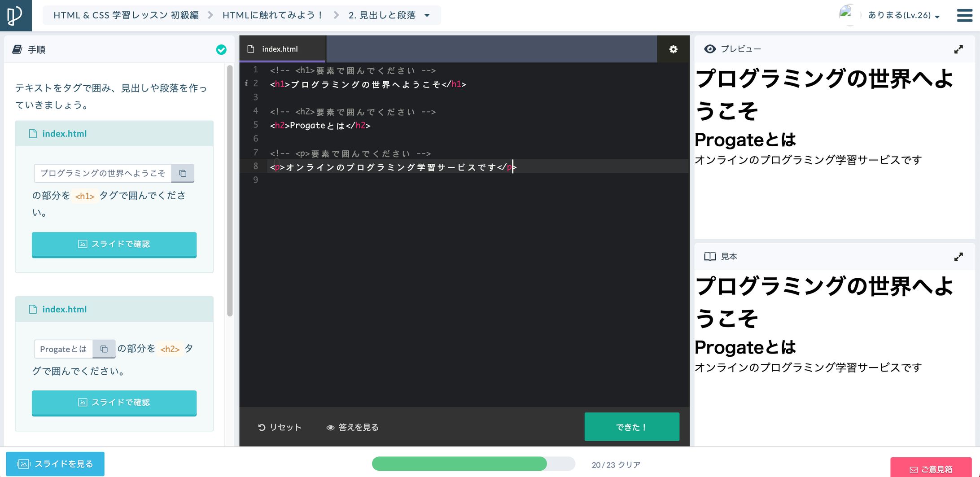Click line 8 p element code
Image resolution: width=980 pixels, height=477 pixels.
393,167
